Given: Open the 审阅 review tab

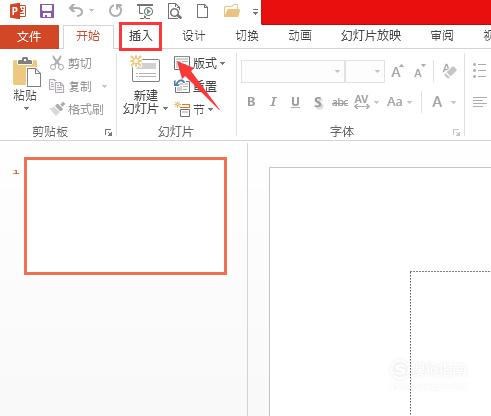Looking at the screenshot, I should [x=442, y=36].
